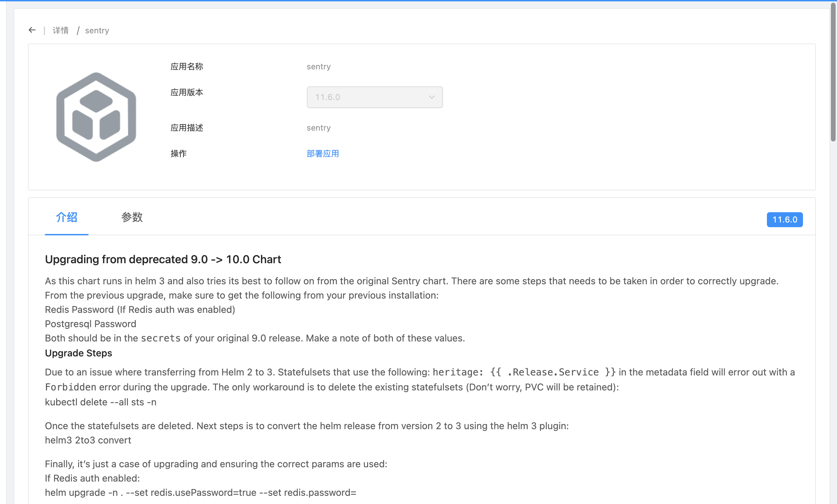Click the sentry value beside 应用描述
Viewport: 837px width, 504px height.
(318, 128)
